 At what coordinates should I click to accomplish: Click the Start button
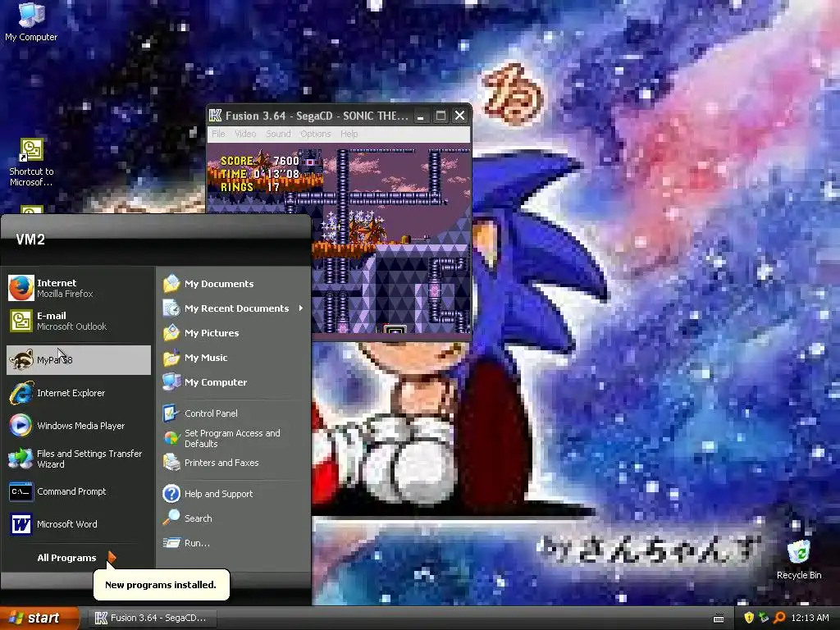tap(39, 618)
